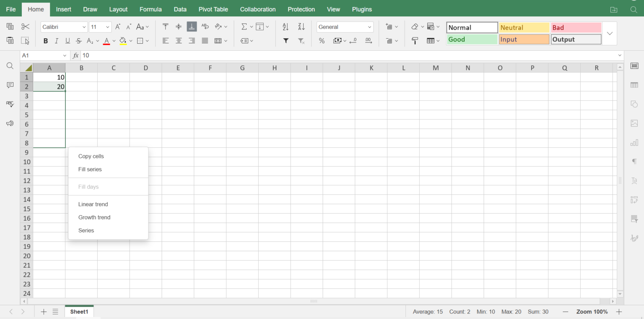644x319 pixels.
Task: Open the Find tool in the left sidebar
Action: pos(10,65)
